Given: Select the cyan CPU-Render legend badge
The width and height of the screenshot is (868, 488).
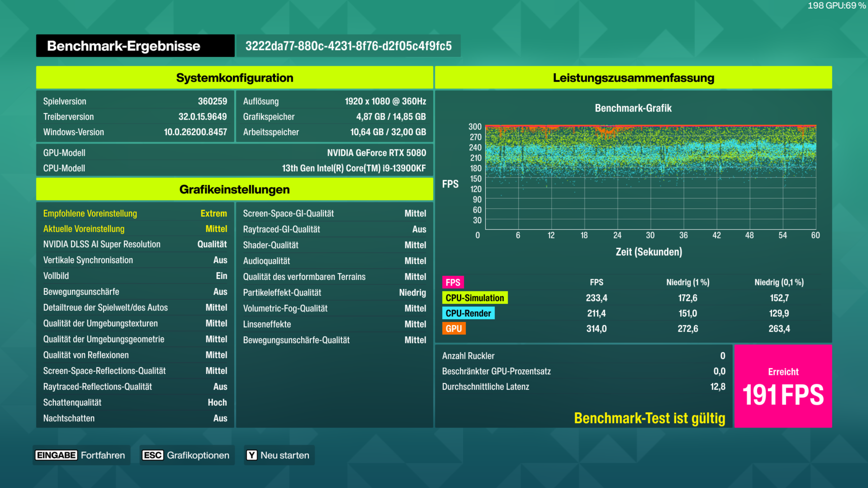Looking at the screenshot, I should (468, 313).
